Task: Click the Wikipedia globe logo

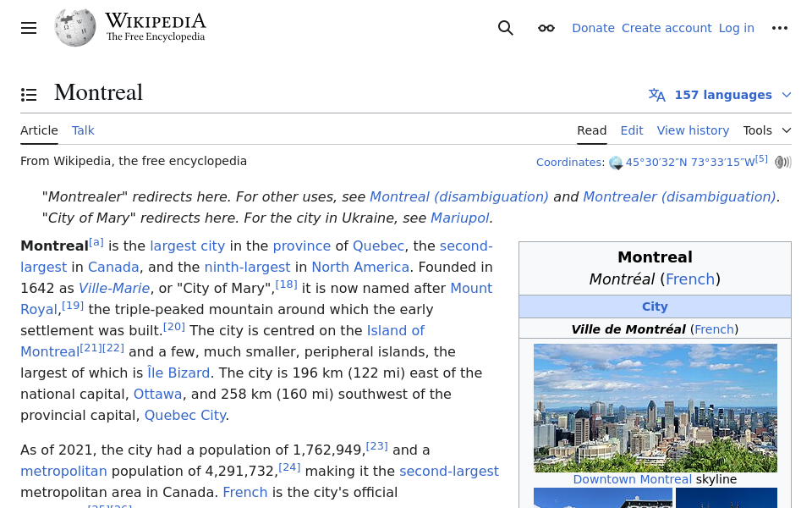Action: (x=74, y=27)
